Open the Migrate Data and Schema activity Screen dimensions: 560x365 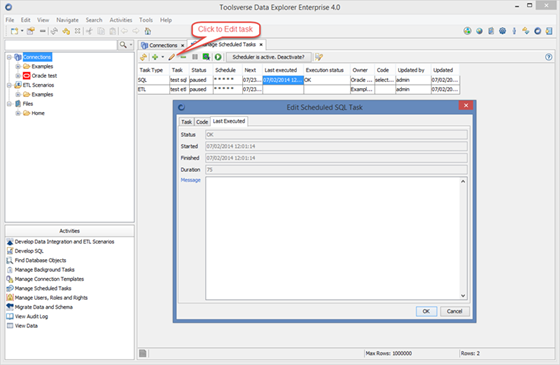pyautogui.click(x=44, y=307)
